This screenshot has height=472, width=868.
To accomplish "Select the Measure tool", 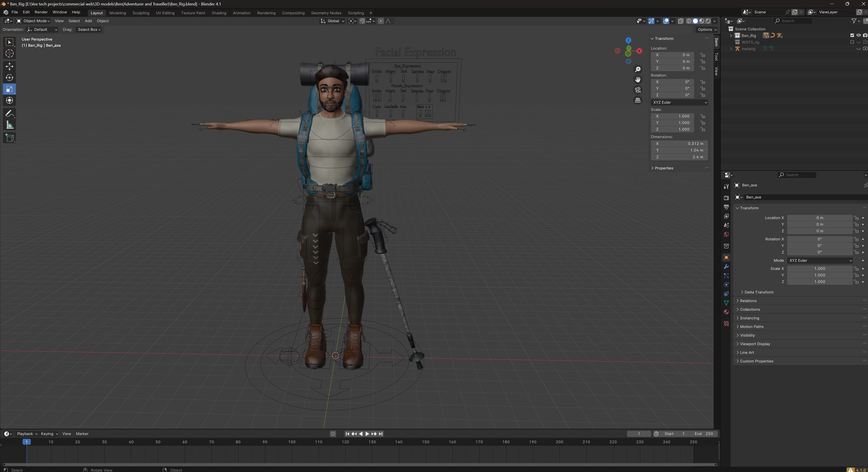I will (9, 125).
